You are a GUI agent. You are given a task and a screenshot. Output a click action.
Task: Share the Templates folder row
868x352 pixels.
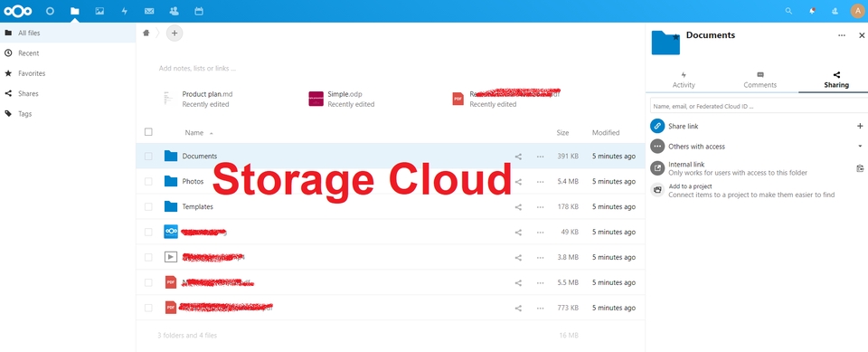coord(518,206)
